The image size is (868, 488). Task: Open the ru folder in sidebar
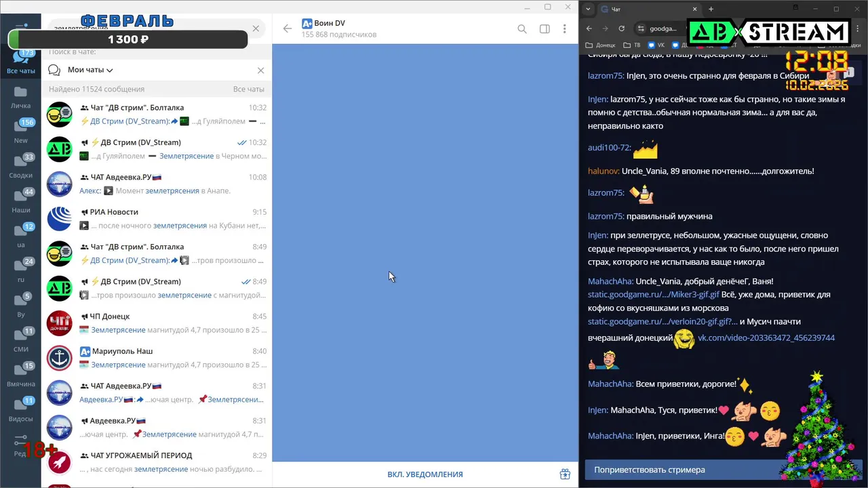pyautogui.click(x=20, y=270)
